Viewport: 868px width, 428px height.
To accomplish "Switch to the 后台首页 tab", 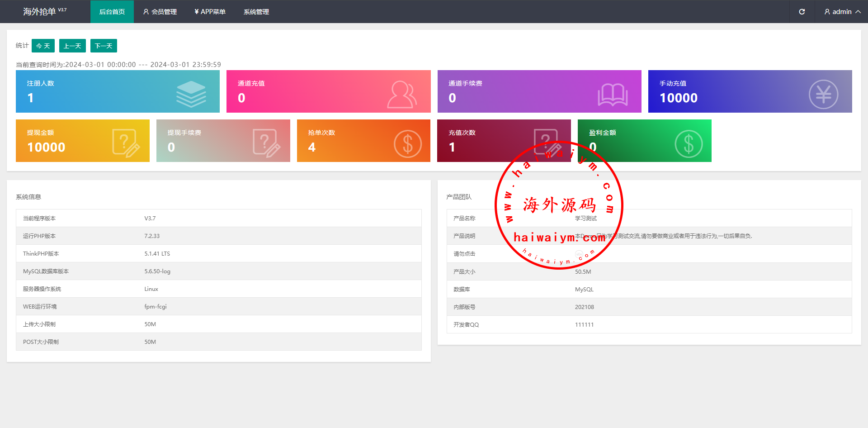I will click(x=112, y=12).
